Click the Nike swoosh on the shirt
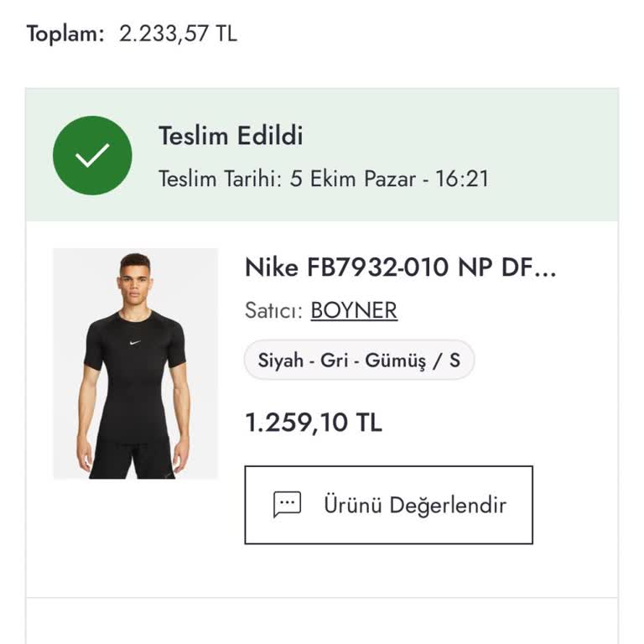Screen dimensions: 644x644 (x=135, y=342)
